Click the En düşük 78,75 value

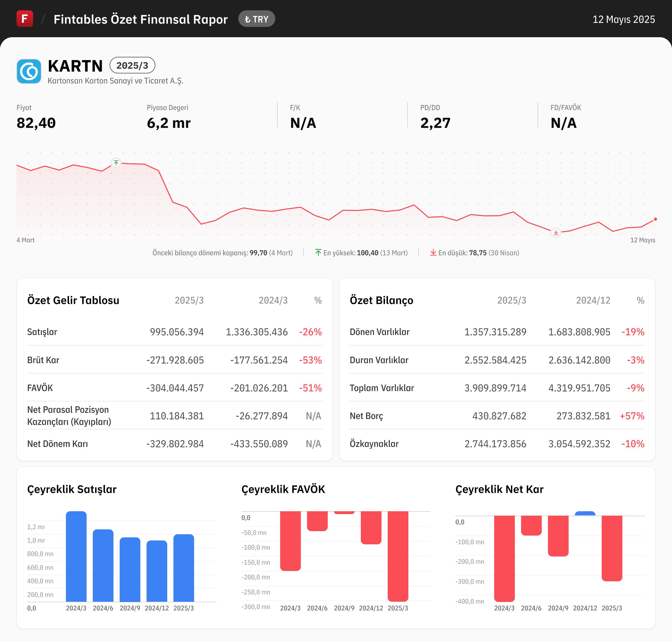478,253
